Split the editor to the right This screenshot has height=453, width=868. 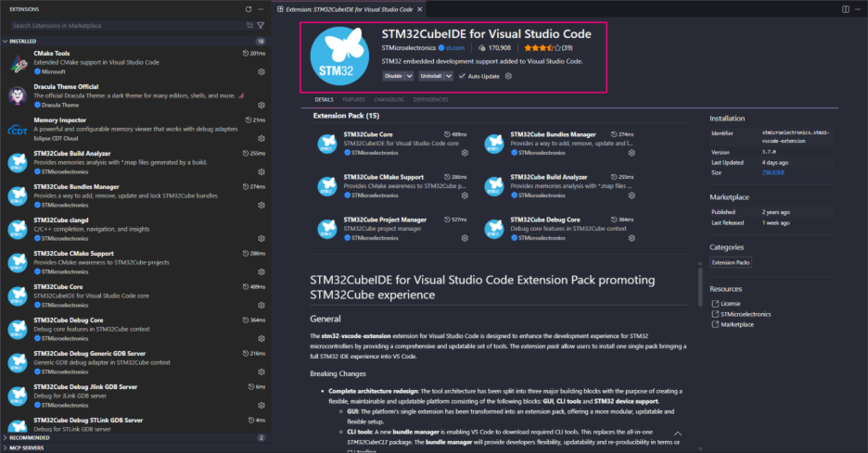click(x=846, y=9)
